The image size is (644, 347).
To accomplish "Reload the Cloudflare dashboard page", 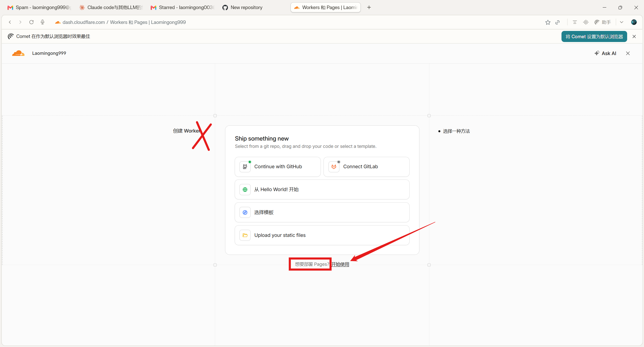I will coord(31,22).
